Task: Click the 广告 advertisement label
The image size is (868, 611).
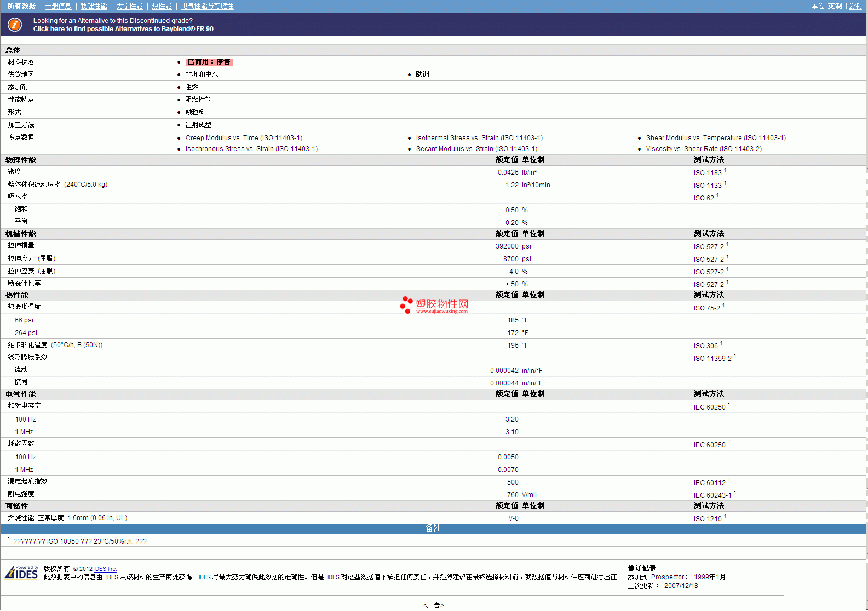Action: pos(434,605)
